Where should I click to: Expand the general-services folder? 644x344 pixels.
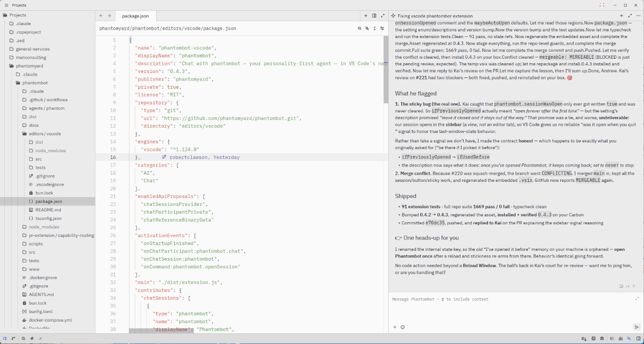point(47,49)
